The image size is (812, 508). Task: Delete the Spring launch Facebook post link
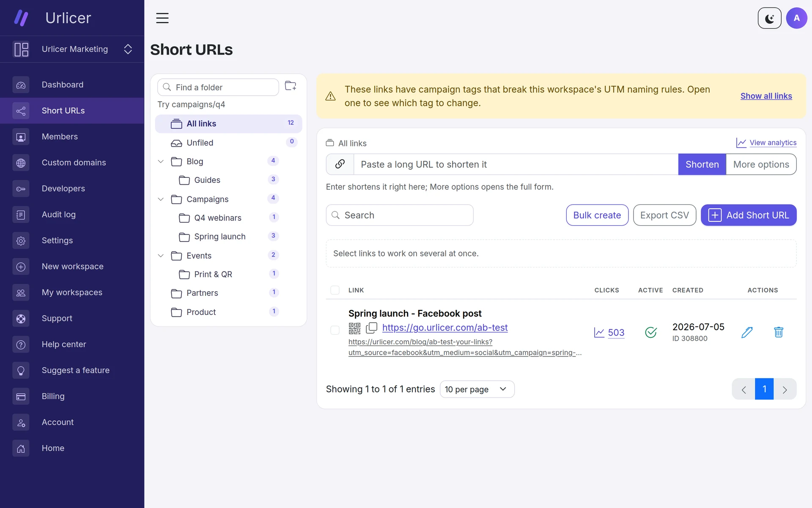tap(779, 332)
